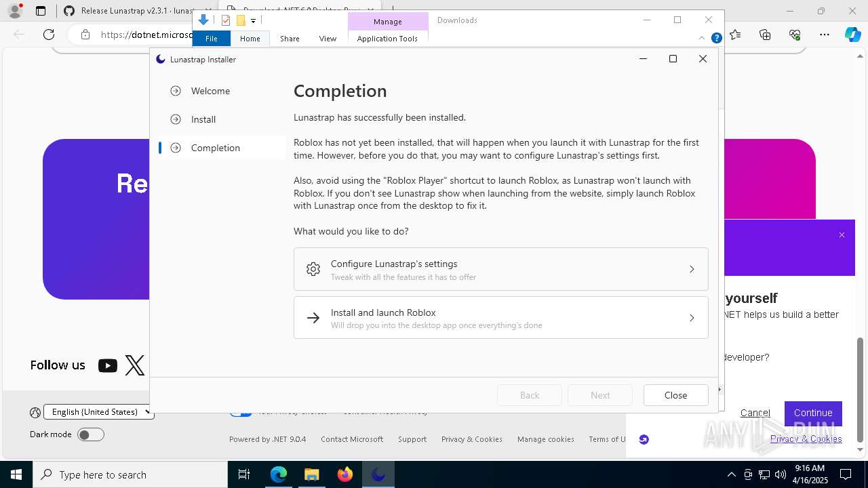The image size is (868, 488).
Task: Close the Lunastrap Installer with Close button
Action: (675, 395)
